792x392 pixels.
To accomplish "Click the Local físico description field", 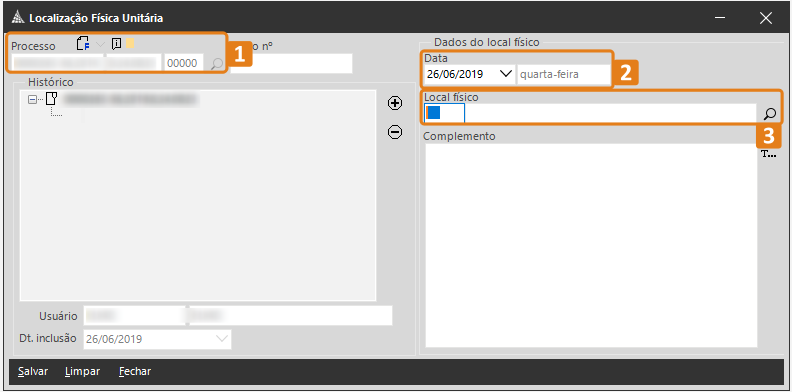I will pos(611,113).
